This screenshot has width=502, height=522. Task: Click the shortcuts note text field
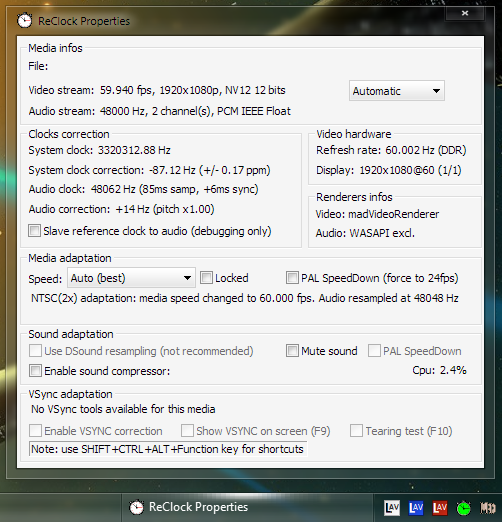click(168, 449)
